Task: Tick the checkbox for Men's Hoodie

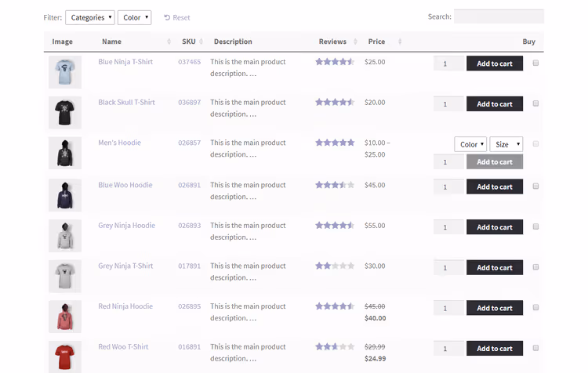Action: 535,144
